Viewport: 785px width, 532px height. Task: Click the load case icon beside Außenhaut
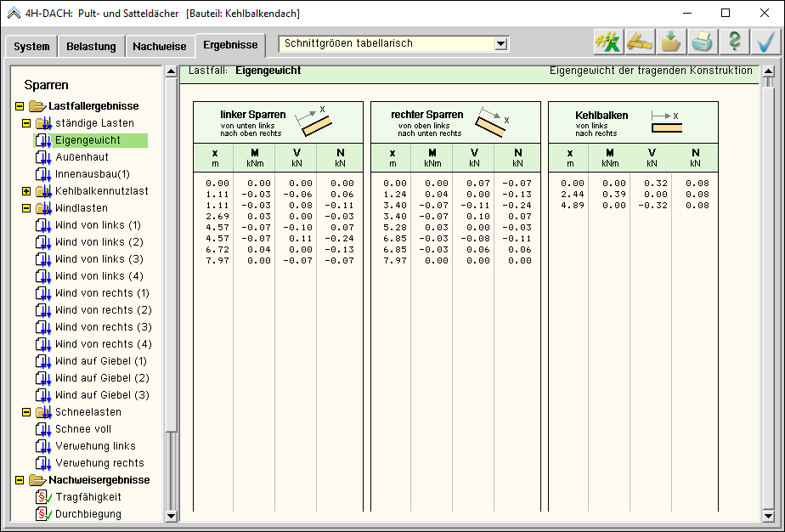click(43, 157)
